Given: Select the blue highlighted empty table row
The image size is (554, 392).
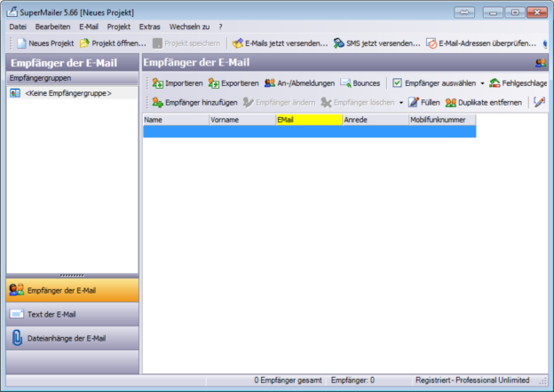Looking at the screenshot, I should coord(310,131).
